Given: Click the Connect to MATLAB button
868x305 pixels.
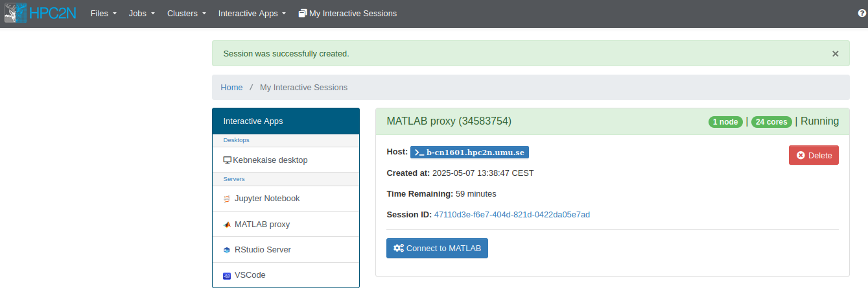Looking at the screenshot, I should (437, 248).
